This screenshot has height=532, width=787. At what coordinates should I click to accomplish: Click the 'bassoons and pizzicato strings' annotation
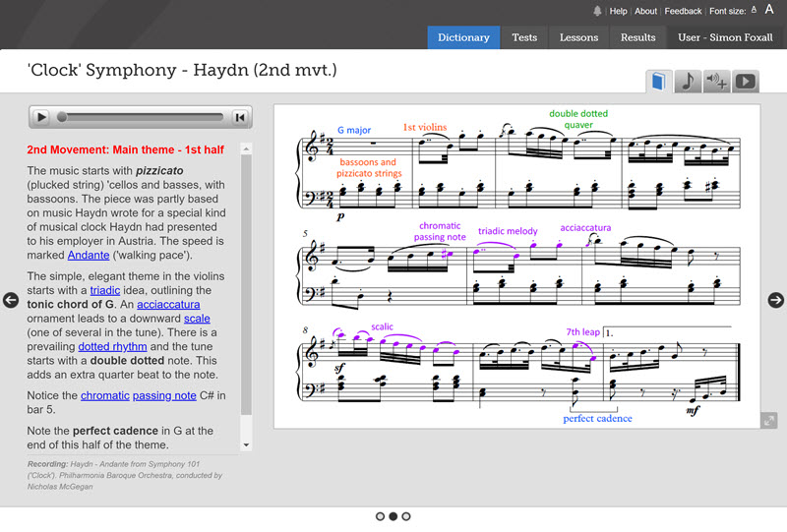point(369,167)
